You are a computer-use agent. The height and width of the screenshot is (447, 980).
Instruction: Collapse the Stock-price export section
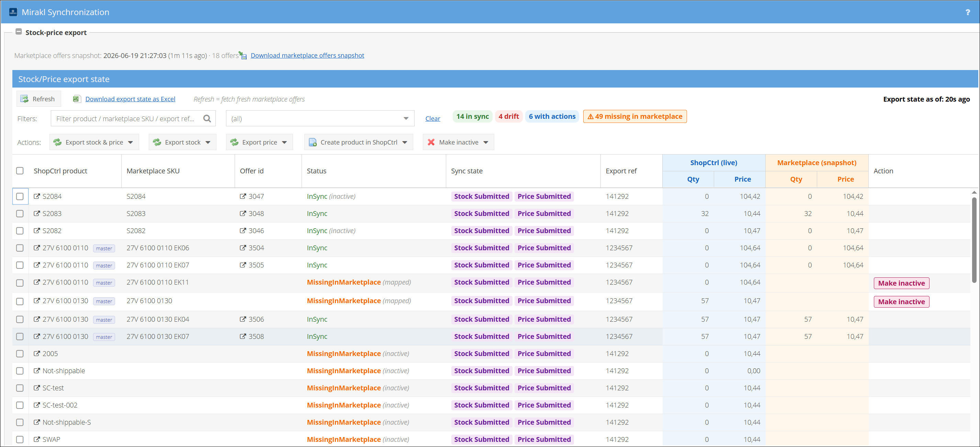pyautogui.click(x=18, y=32)
